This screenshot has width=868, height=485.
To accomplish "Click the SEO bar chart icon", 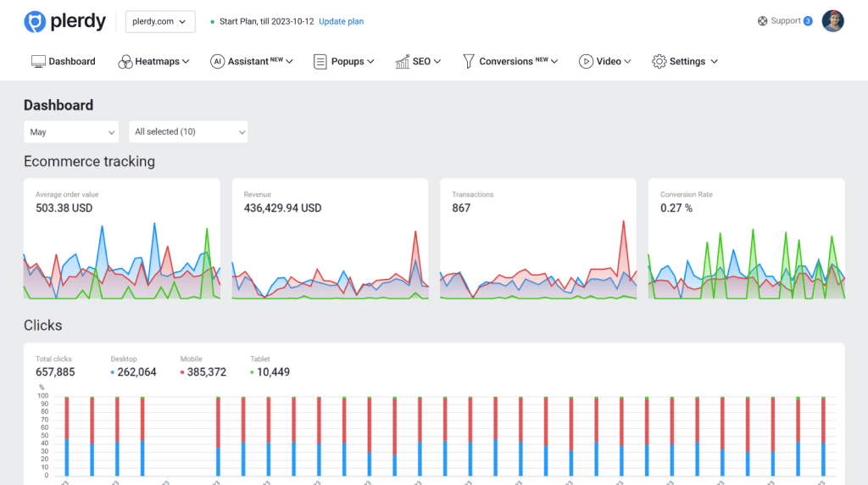I will coord(402,62).
